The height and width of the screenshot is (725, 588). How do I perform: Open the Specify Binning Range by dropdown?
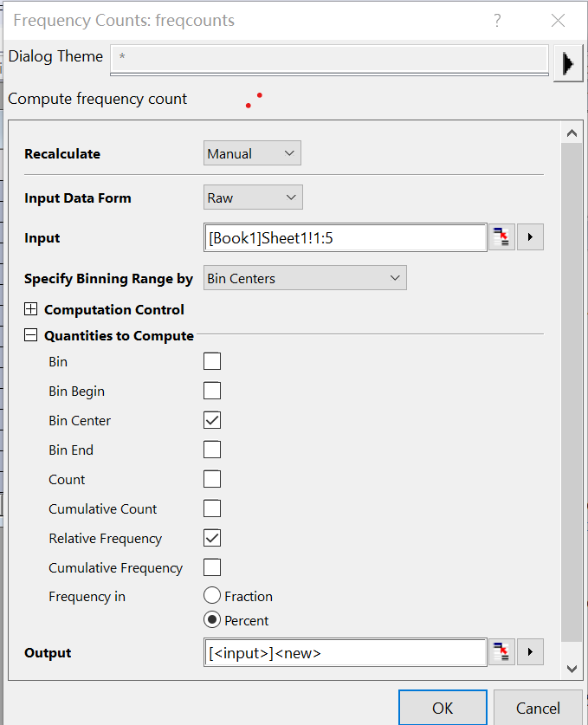tap(305, 278)
